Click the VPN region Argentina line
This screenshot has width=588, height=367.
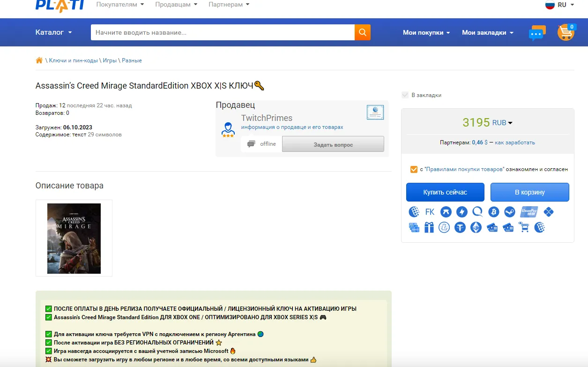click(155, 334)
